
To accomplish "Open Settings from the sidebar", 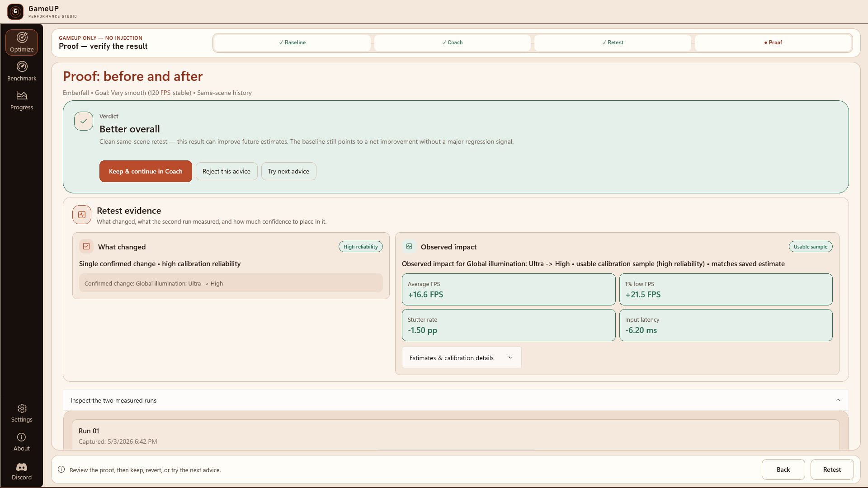I will pyautogui.click(x=22, y=413).
